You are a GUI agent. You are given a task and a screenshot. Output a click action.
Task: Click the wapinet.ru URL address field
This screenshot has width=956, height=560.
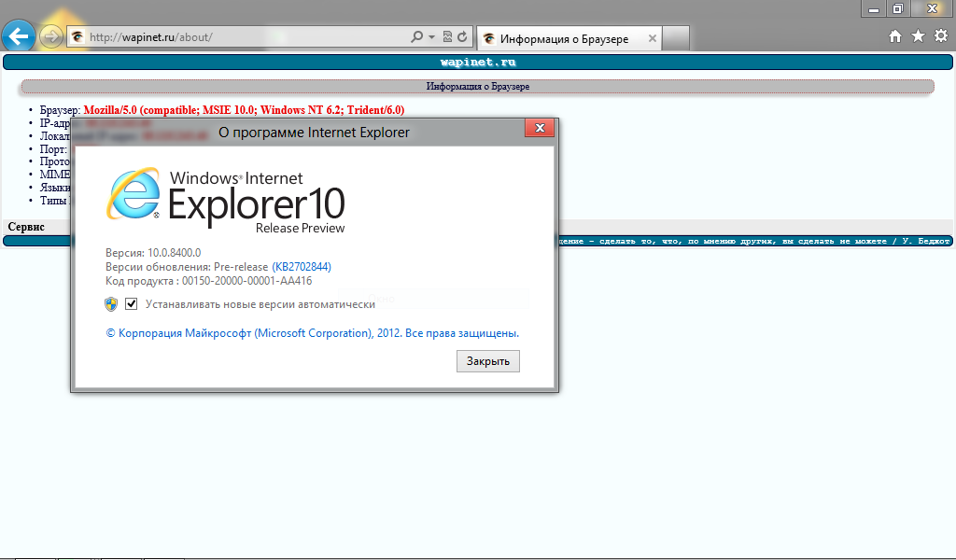[243, 37]
